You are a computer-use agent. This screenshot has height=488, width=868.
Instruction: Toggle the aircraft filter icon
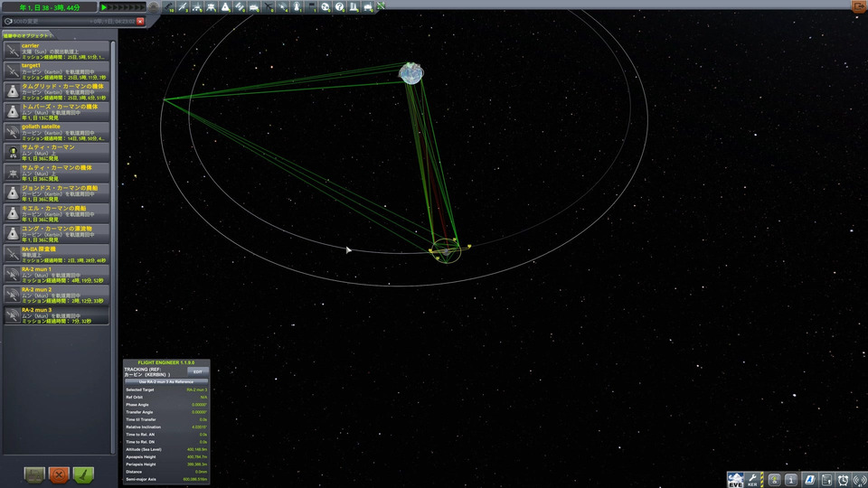[x=269, y=6]
